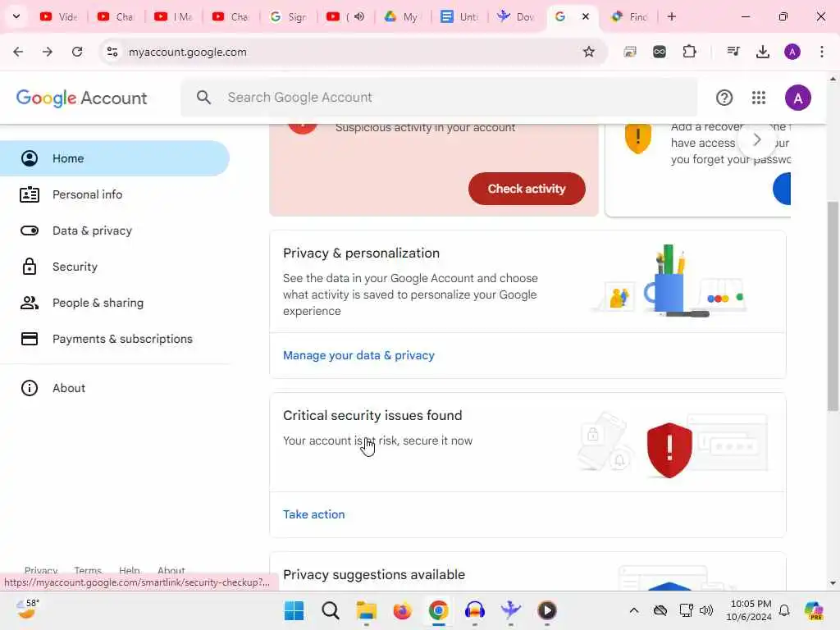This screenshot has width=840, height=630.
Task: Open 'Privacy suggestions available' card heading
Action: [x=374, y=575]
